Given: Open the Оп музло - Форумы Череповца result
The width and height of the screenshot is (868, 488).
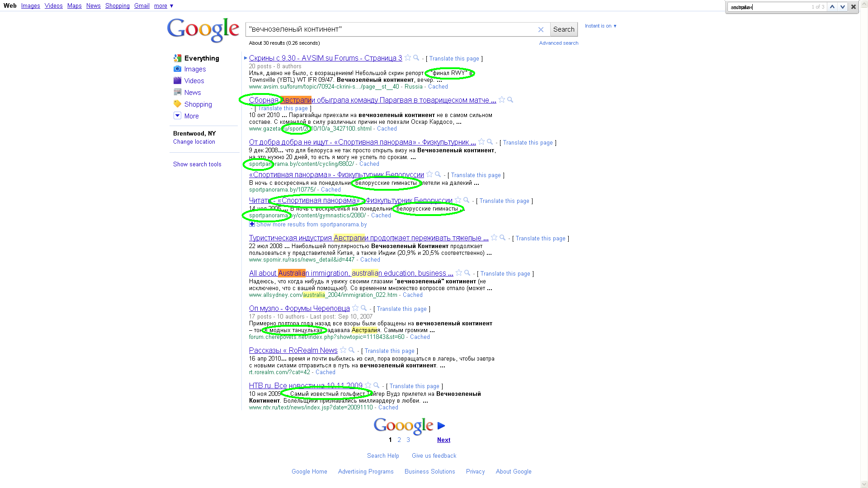Looking at the screenshot, I should [299, 309].
